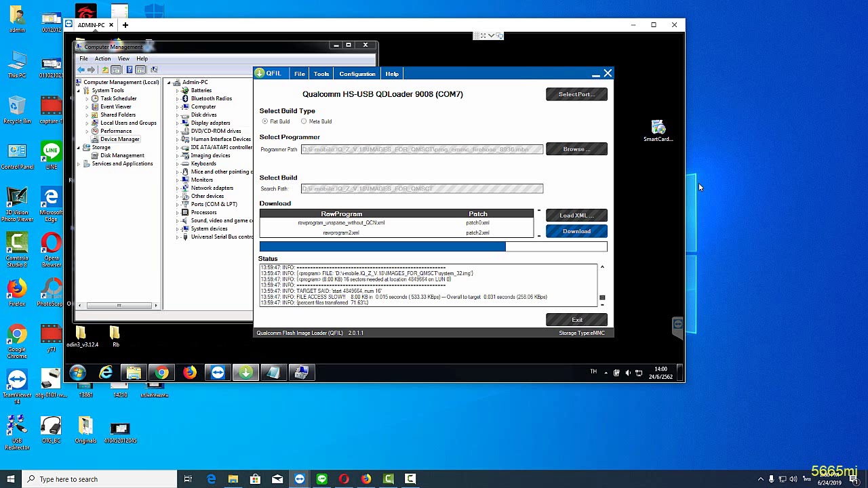
Task: Click Browse button for programmer path
Action: click(x=576, y=149)
